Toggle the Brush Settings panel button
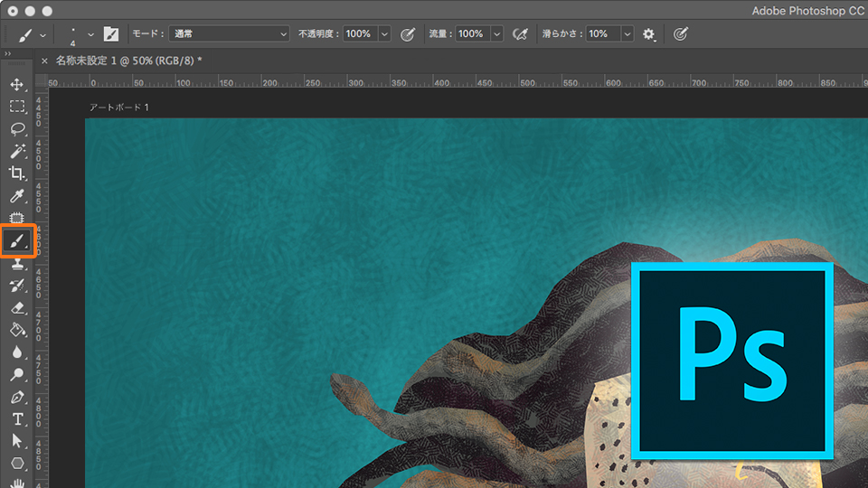Image resolution: width=868 pixels, height=488 pixels. (110, 34)
